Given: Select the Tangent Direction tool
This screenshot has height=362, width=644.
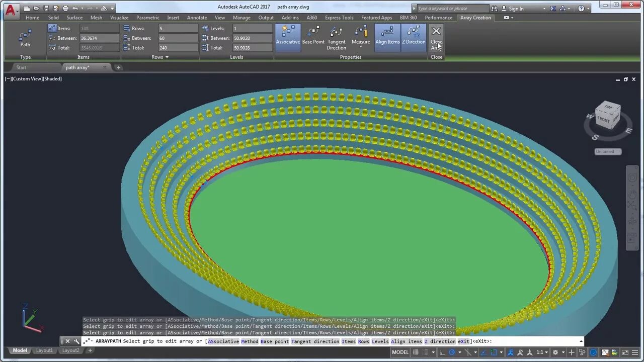Looking at the screenshot, I should (x=336, y=37).
